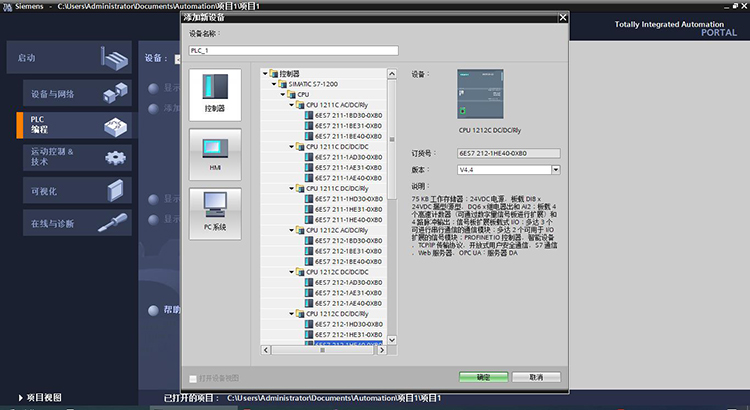
Task: Click the device tree vertical scrollbar thumb
Action: [392, 139]
